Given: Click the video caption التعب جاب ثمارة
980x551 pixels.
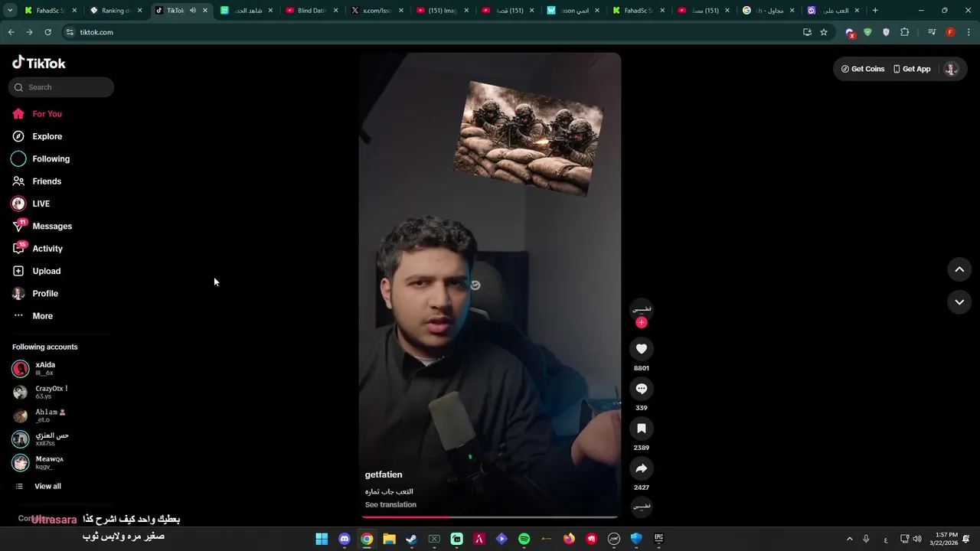Looking at the screenshot, I should click(x=389, y=491).
